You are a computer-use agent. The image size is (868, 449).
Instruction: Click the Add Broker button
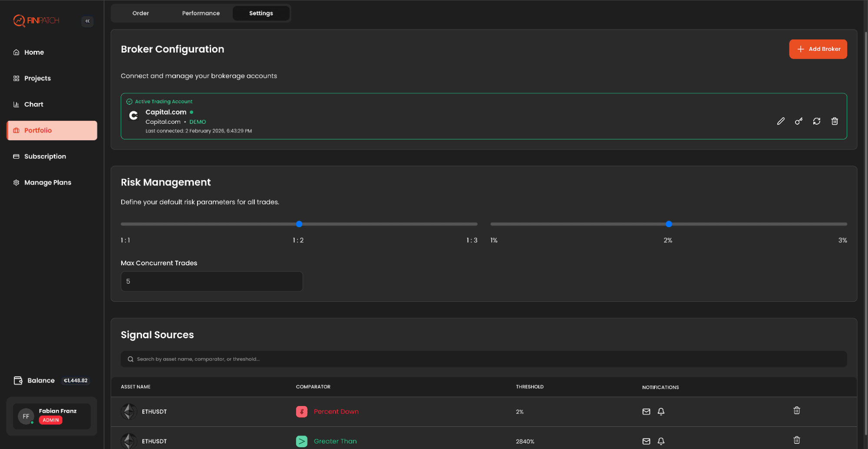818,49
